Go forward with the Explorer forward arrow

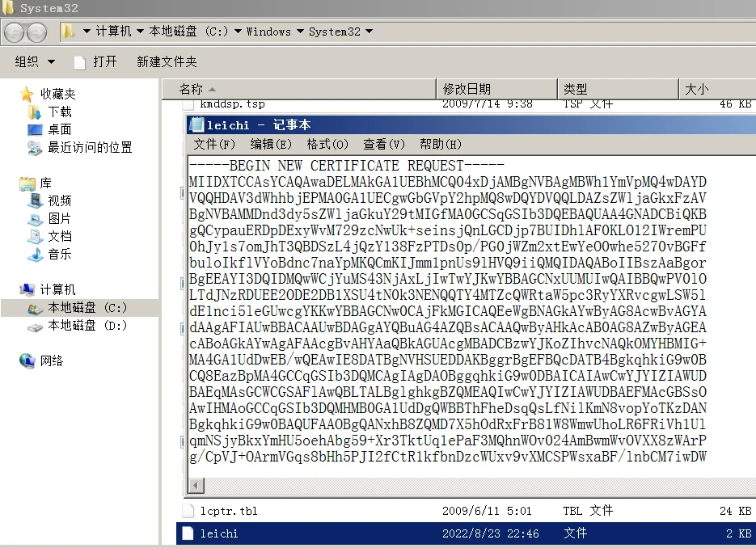(36, 33)
